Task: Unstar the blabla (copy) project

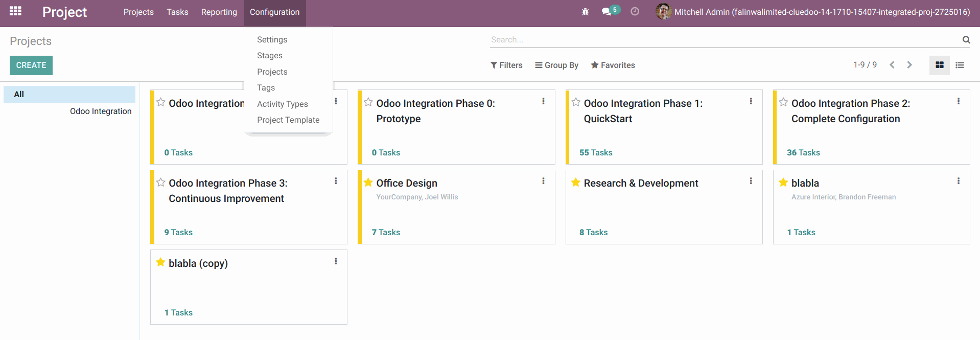Action: click(x=160, y=262)
